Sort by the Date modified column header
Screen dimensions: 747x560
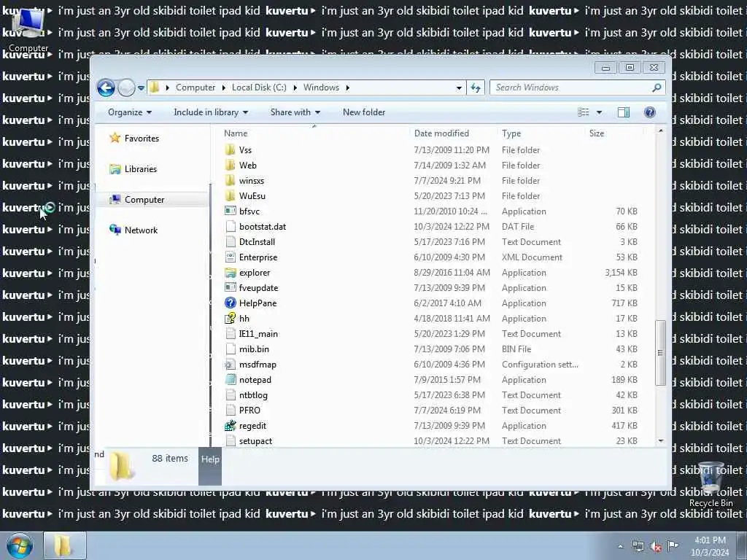441,134
